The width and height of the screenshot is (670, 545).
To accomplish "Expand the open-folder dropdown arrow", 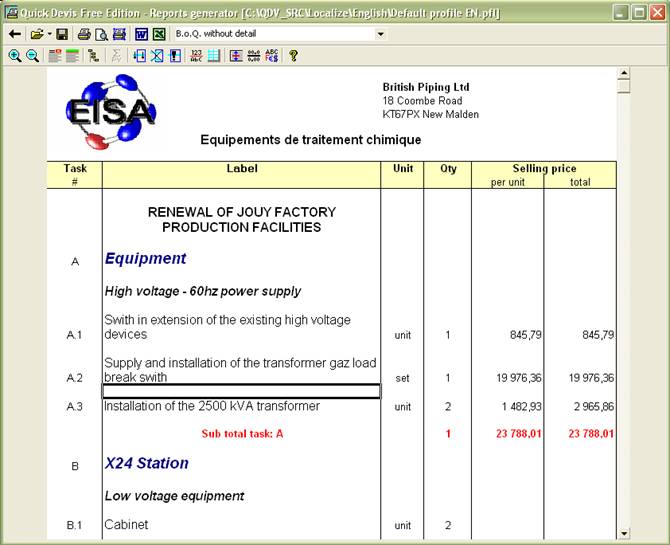I will coord(50,34).
